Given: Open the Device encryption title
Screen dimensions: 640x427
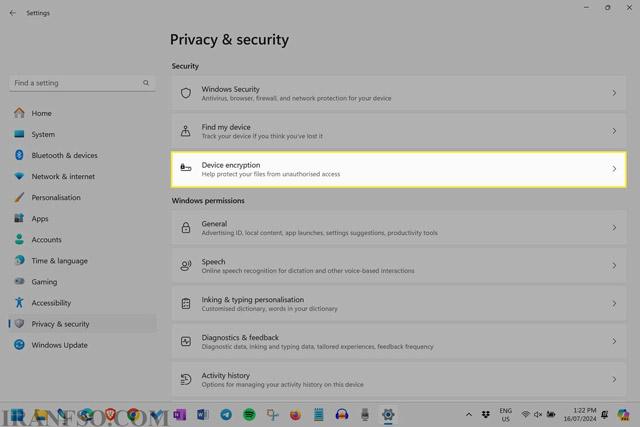Looking at the screenshot, I should click(231, 165).
